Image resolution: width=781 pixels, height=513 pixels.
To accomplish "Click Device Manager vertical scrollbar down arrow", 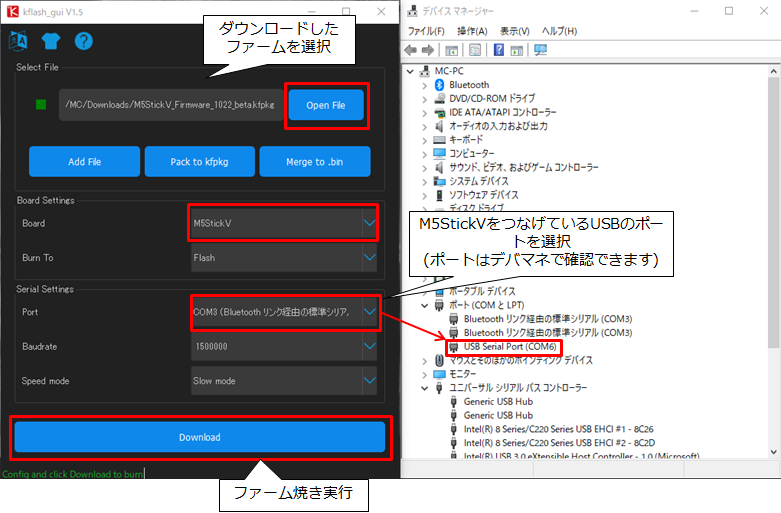I will tap(774, 452).
